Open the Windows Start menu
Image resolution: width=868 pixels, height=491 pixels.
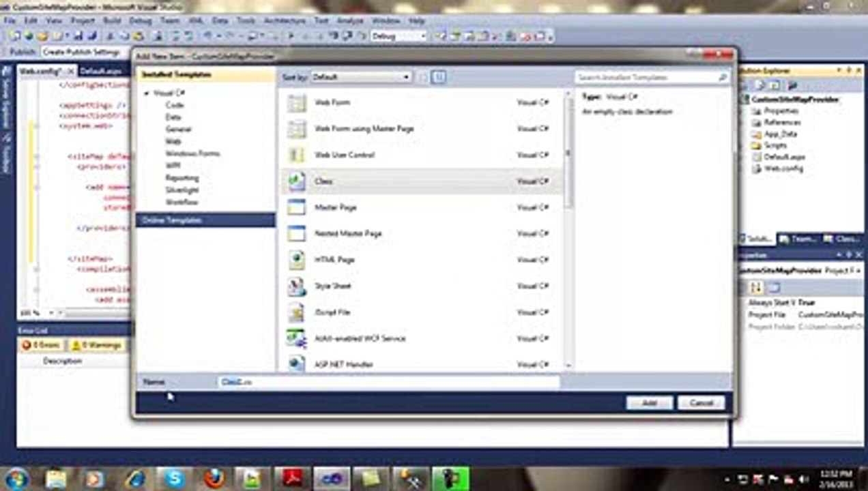point(15,478)
